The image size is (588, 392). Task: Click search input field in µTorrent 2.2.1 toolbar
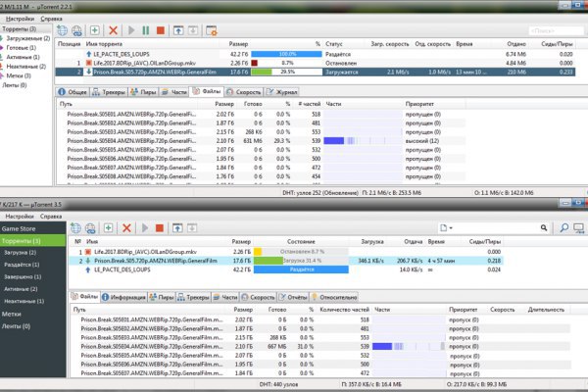click(556, 30)
